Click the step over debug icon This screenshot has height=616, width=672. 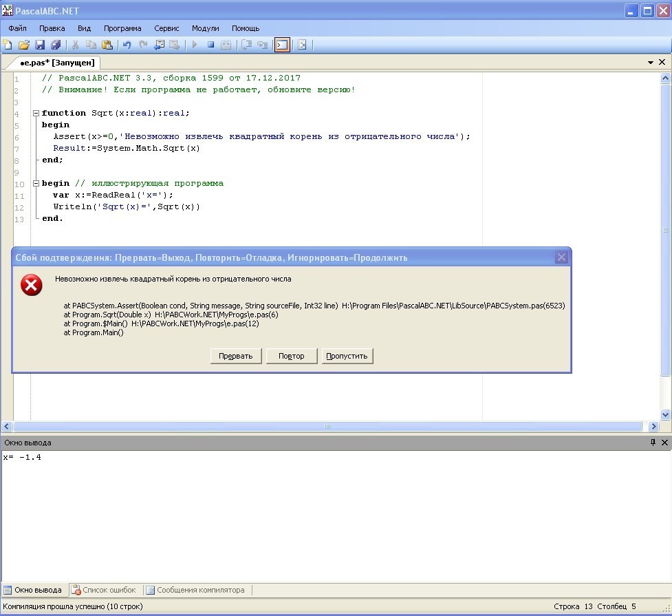pos(246,45)
